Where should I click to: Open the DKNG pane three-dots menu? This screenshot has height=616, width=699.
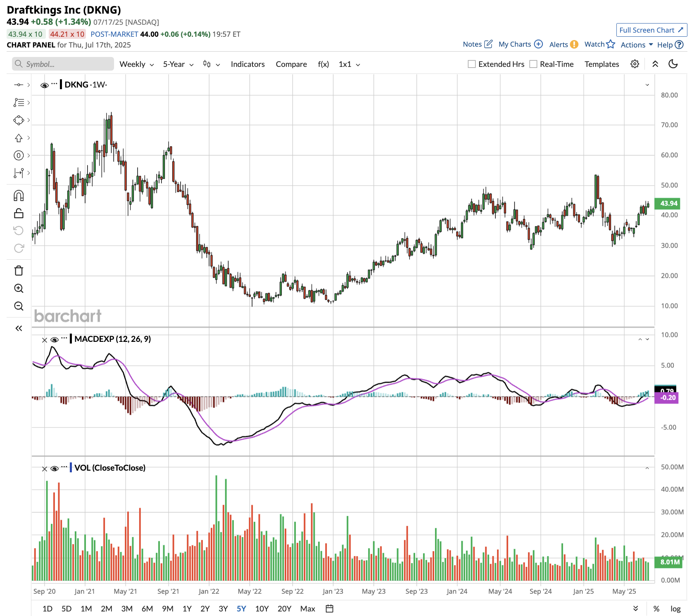(x=54, y=84)
